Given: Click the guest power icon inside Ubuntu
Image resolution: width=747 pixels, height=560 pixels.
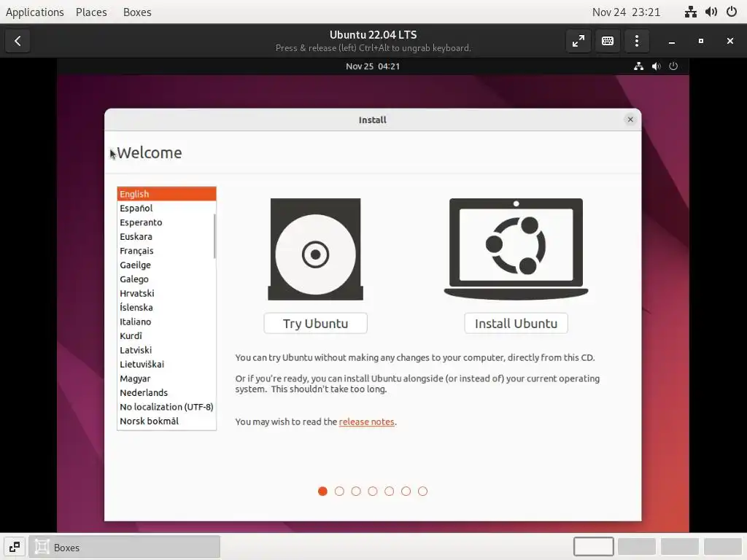Looking at the screenshot, I should (673, 66).
